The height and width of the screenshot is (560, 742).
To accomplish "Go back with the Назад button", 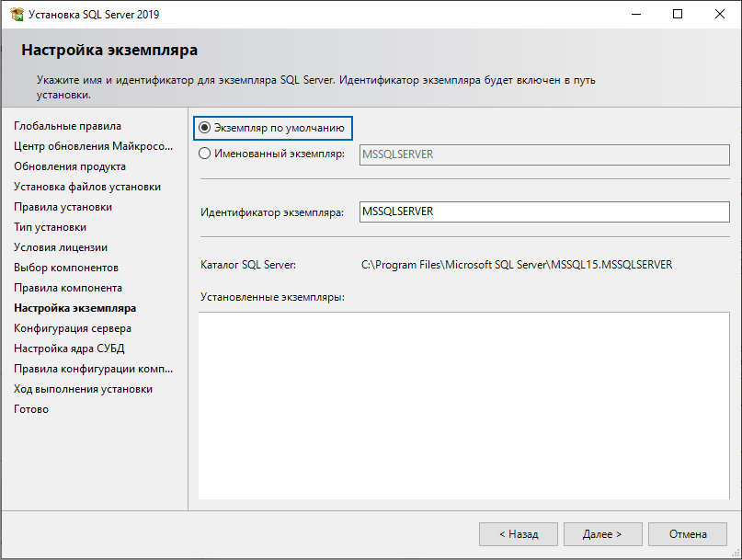I will (x=519, y=534).
